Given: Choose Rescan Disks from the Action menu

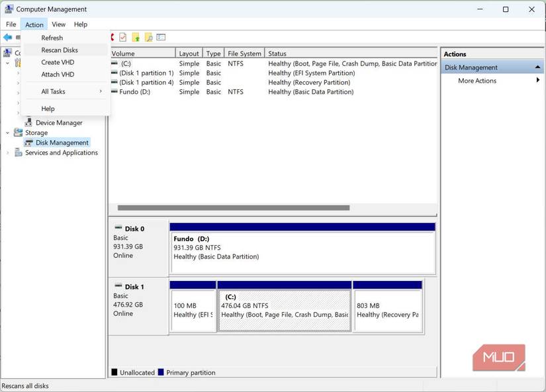Looking at the screenshot, I should tap(66, 50).
